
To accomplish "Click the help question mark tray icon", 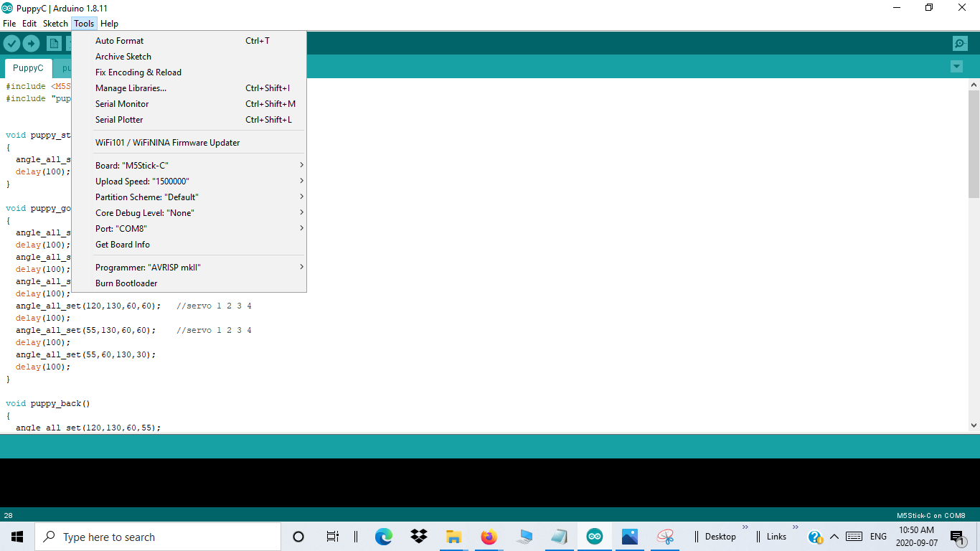I will click(815, 537).
